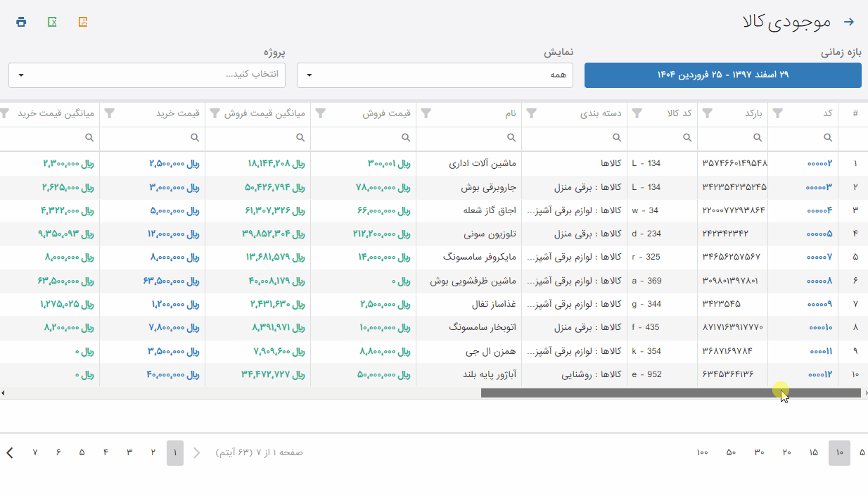Select the product name مایکروفر سامسونگ
Image resolution: width=868 pixels, height=496 pixels.
point(480,257)
